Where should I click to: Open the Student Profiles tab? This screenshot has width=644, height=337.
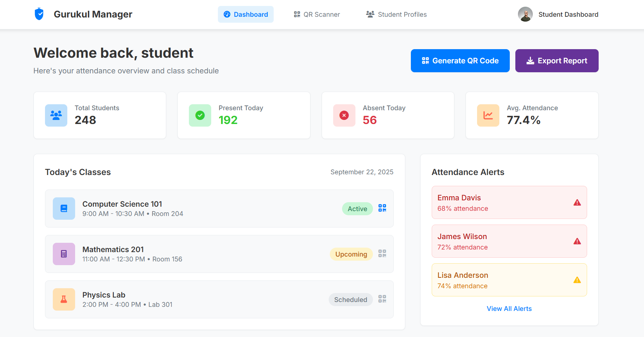[396, 14]
